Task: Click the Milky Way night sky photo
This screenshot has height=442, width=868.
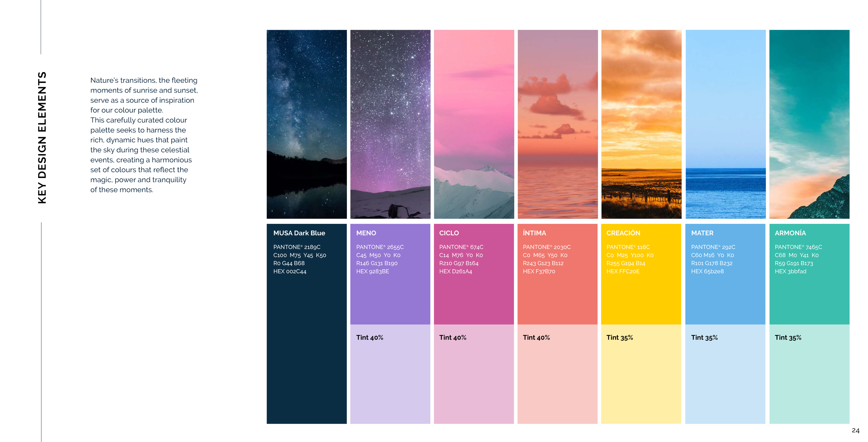Action: pyautogui.click(x=307, y=124)
